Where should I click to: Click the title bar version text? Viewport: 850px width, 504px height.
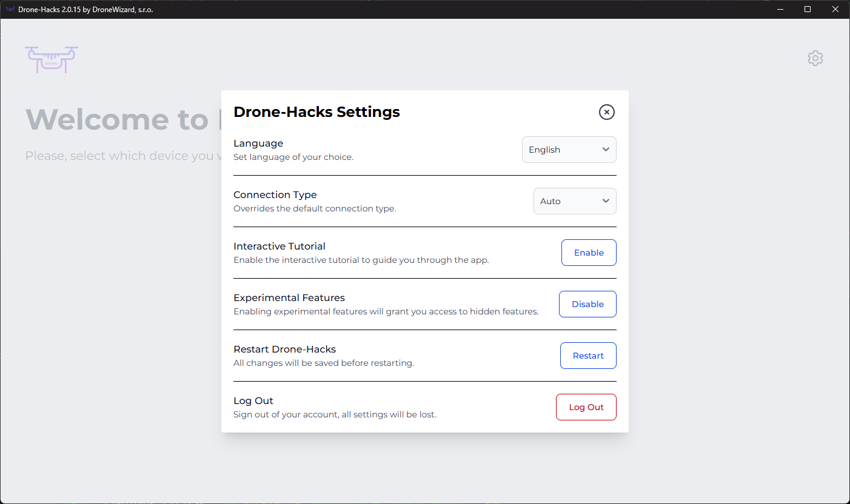[85, 9]
